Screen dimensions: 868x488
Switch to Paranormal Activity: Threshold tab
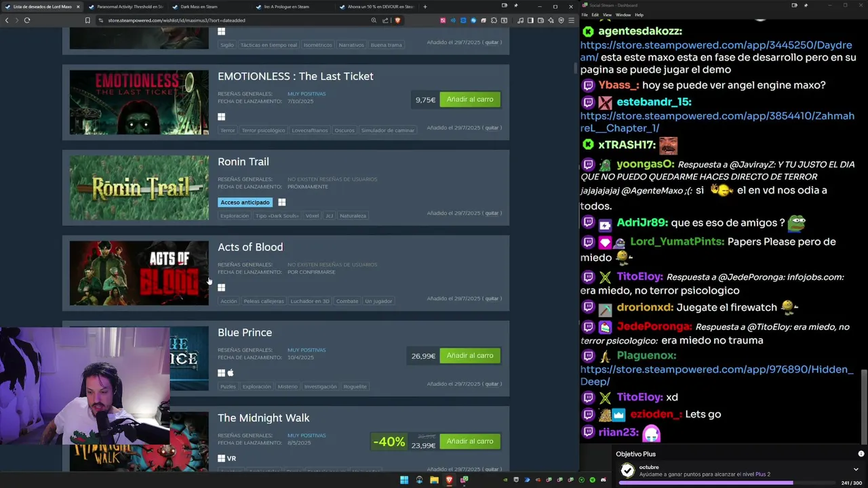[x=125, y=7]
